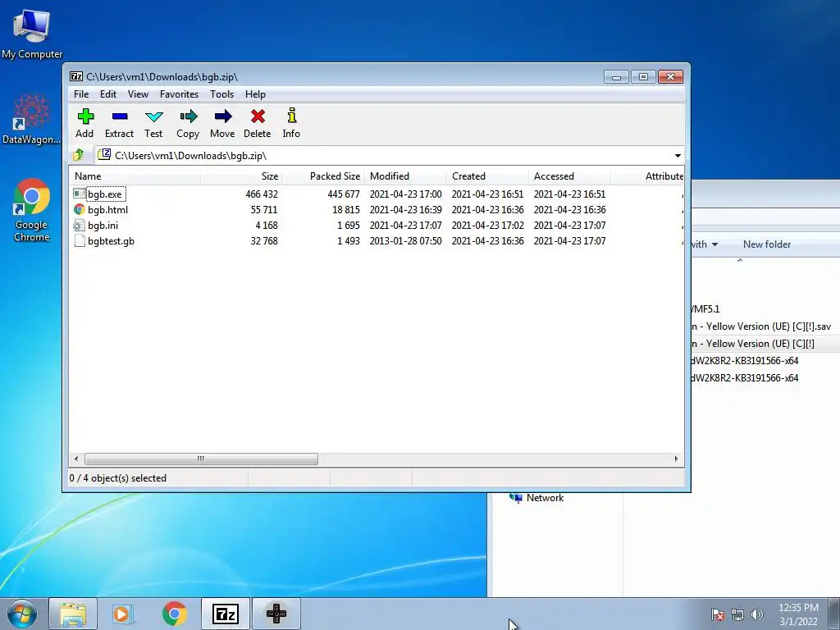Open File Explorer from the taskbar
The height and width of the screenshot is (630, 840).
point(73,614)
